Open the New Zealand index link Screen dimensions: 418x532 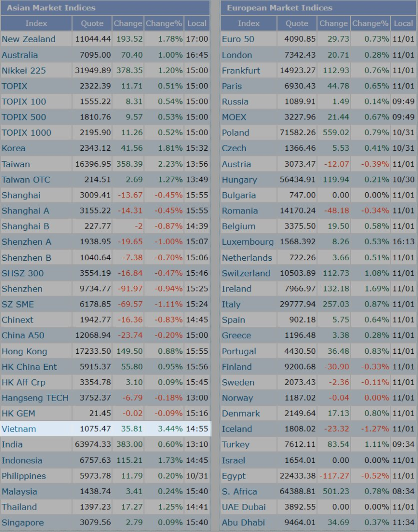[x=29, y=39]
